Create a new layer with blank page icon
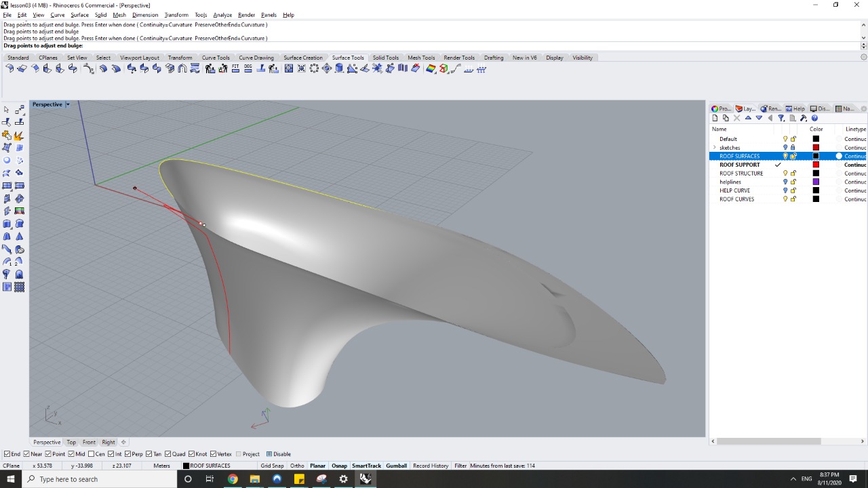 click(715, 118)
